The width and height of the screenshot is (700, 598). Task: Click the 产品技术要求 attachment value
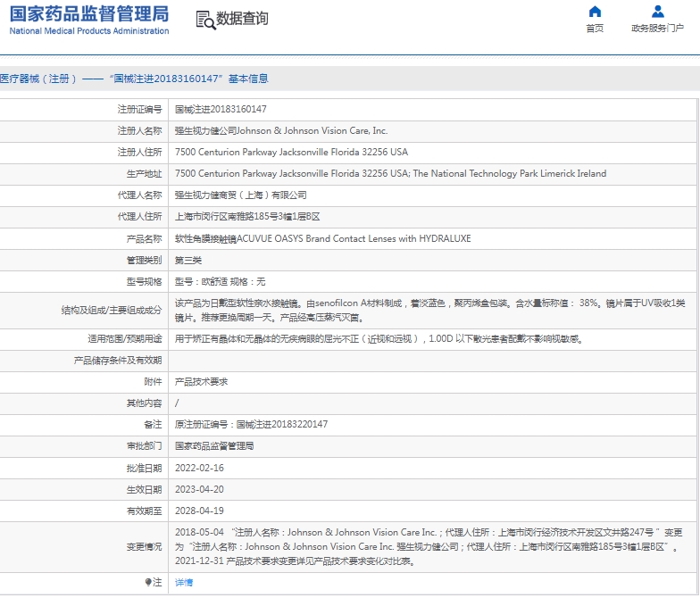pyautogui.click(x=202, y=382)
